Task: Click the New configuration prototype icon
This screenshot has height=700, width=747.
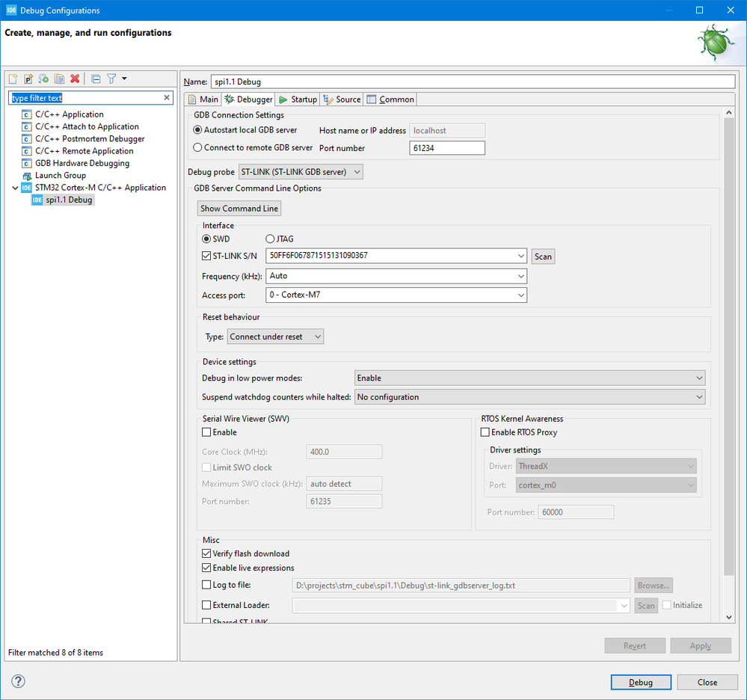Action: 28,79
